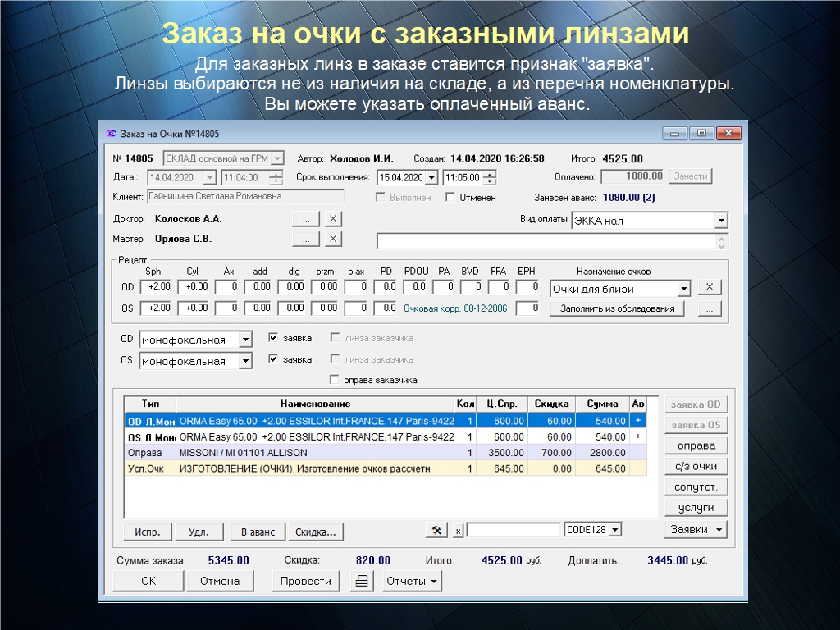
Task: Enable the оправа заказчика checkbox
Action: 334,380
